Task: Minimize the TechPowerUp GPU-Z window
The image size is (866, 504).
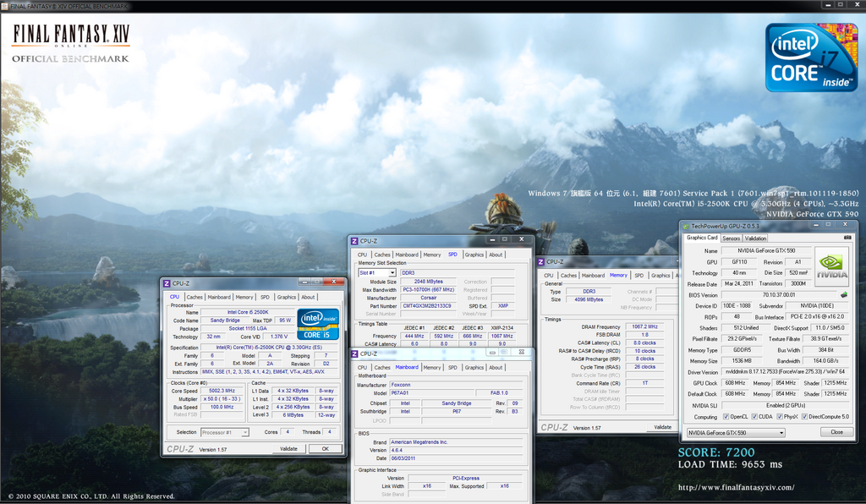Action: [815, 225]
